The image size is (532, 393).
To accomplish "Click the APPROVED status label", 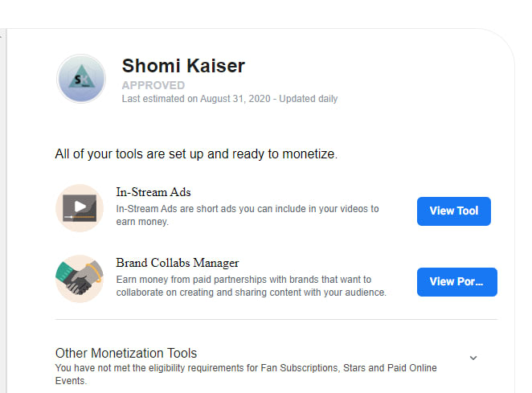I will coord(153,85).
